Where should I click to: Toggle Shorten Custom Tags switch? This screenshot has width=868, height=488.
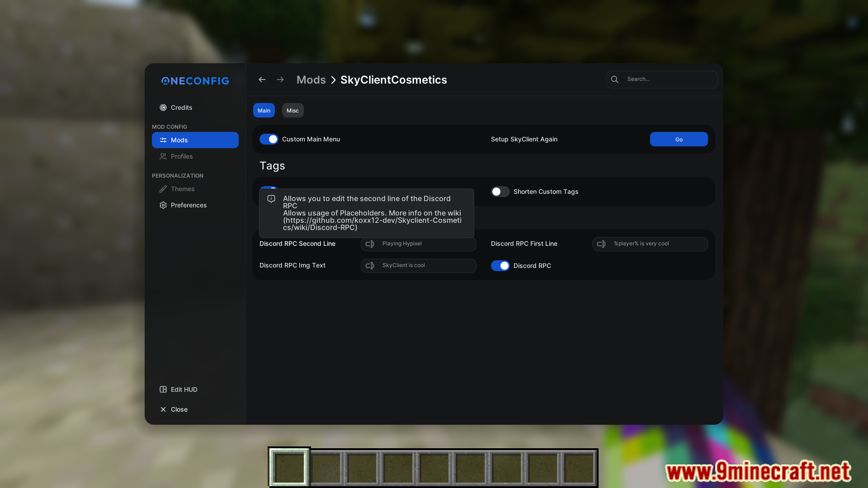500,192
